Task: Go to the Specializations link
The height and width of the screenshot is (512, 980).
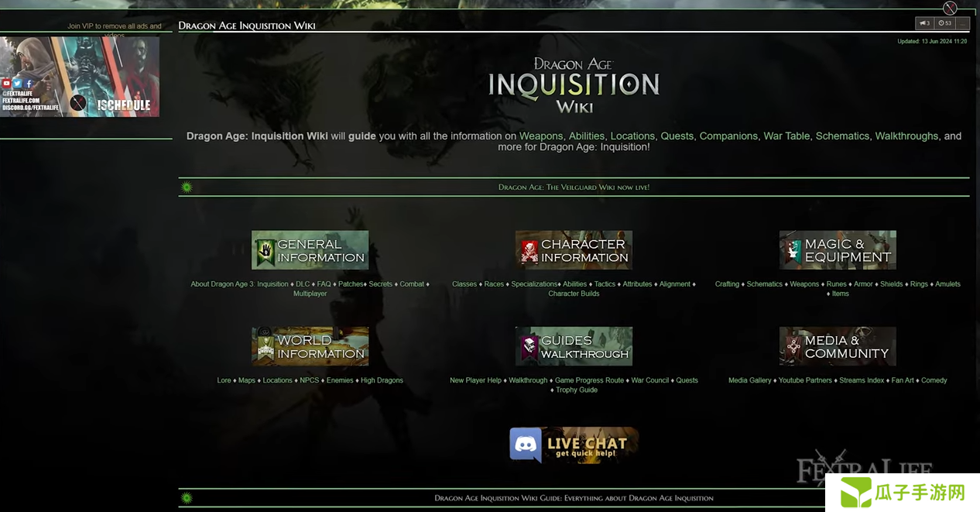Action: 534,284
